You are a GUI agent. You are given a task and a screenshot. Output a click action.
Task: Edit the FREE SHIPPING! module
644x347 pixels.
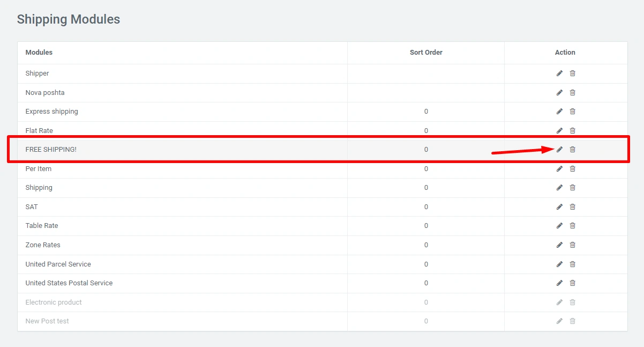559,150
